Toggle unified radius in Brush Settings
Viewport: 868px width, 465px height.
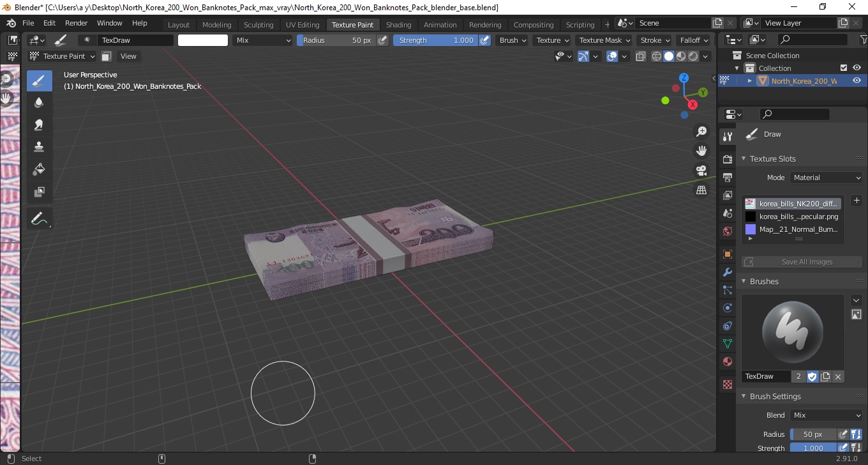pos(856,434)
